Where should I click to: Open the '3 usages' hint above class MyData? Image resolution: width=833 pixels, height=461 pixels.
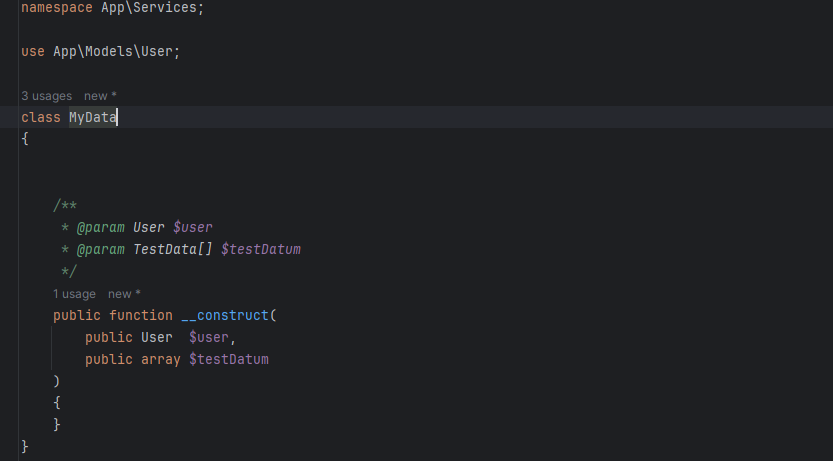46,96
